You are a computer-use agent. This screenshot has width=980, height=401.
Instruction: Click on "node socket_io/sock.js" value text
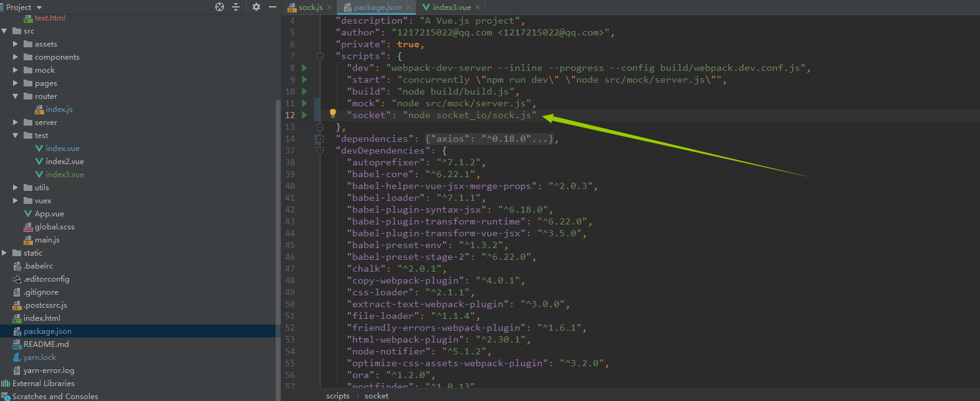(x=469, y=115)
